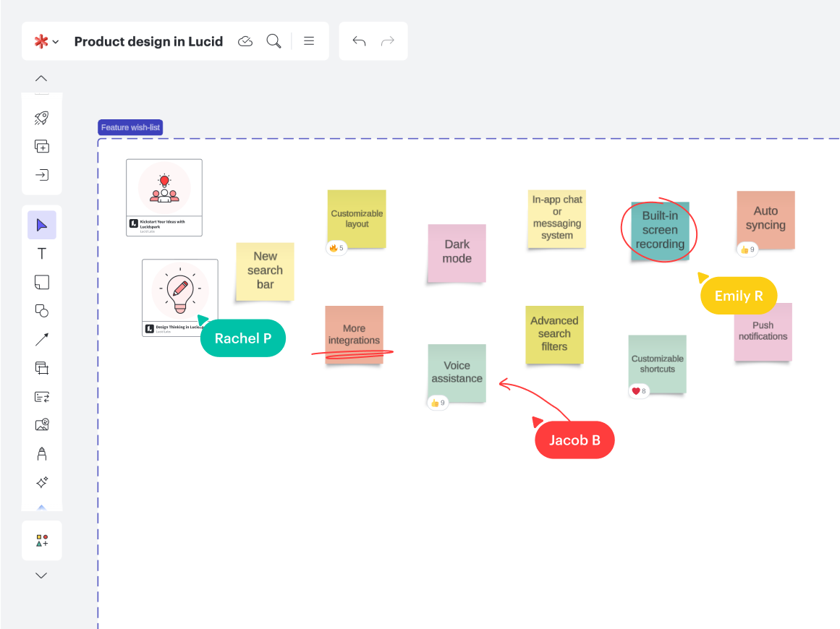
Task: Expand toolbar with the bottom down chevron
Action: [42, 576]
